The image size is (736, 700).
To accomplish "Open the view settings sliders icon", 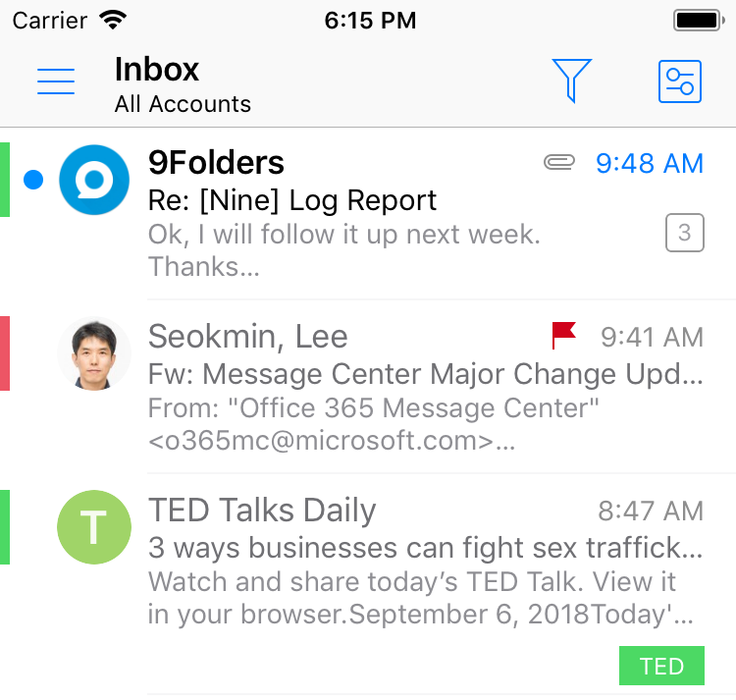I will tap(680, 81).
